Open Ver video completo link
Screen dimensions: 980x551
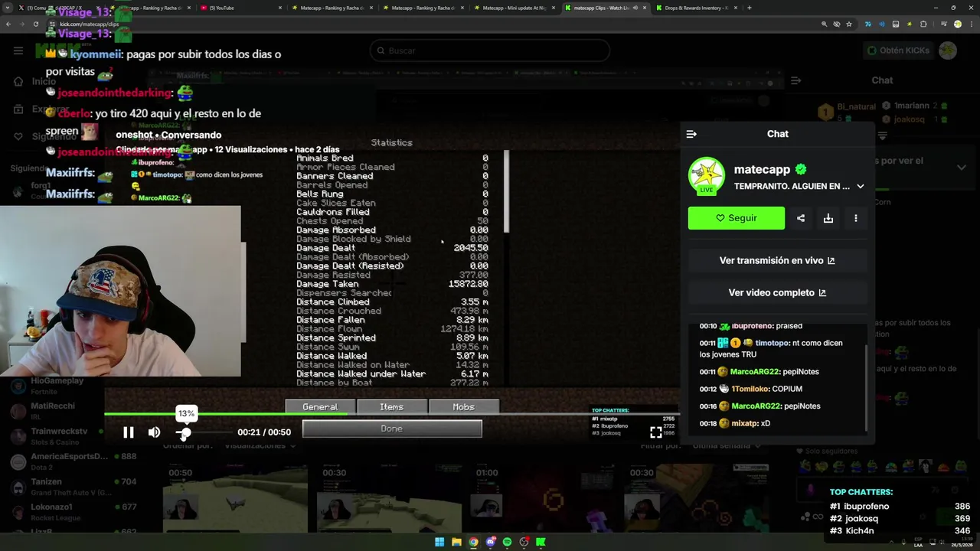pyautogui.click(x=777, y=292)
